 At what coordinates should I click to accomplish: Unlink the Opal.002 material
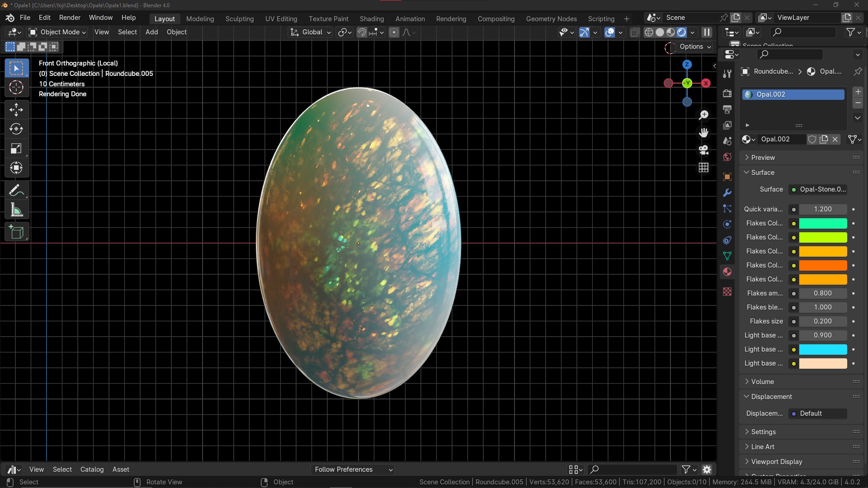[x=835, y=139]
